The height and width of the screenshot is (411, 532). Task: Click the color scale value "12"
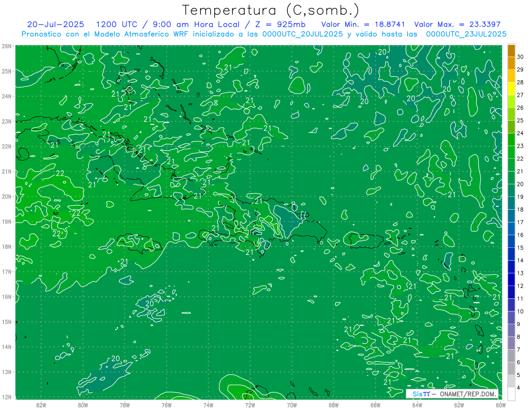[x=520, y=286]
